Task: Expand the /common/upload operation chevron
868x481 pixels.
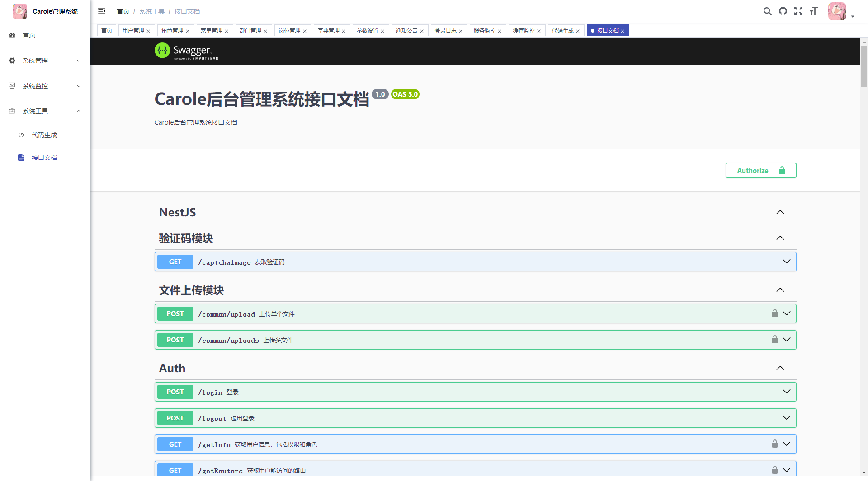Action: pos(787,313)
